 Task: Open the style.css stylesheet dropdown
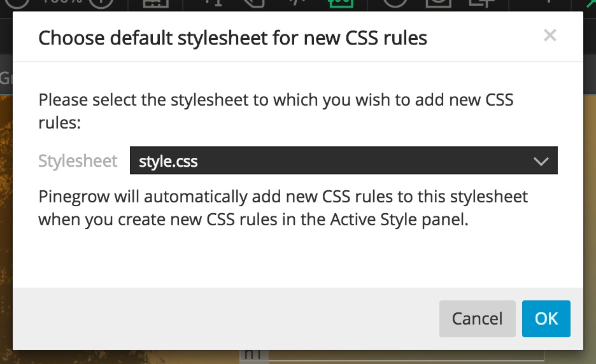click(344, 160)
